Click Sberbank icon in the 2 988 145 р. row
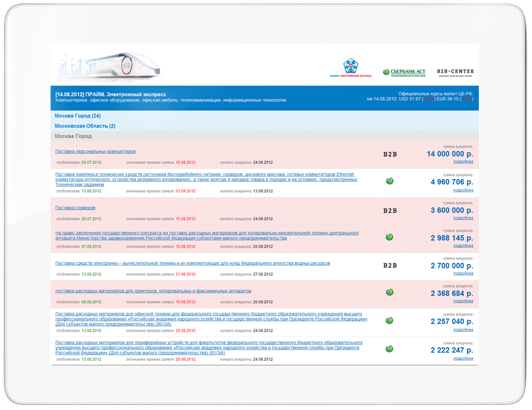 tap(389, 237)
